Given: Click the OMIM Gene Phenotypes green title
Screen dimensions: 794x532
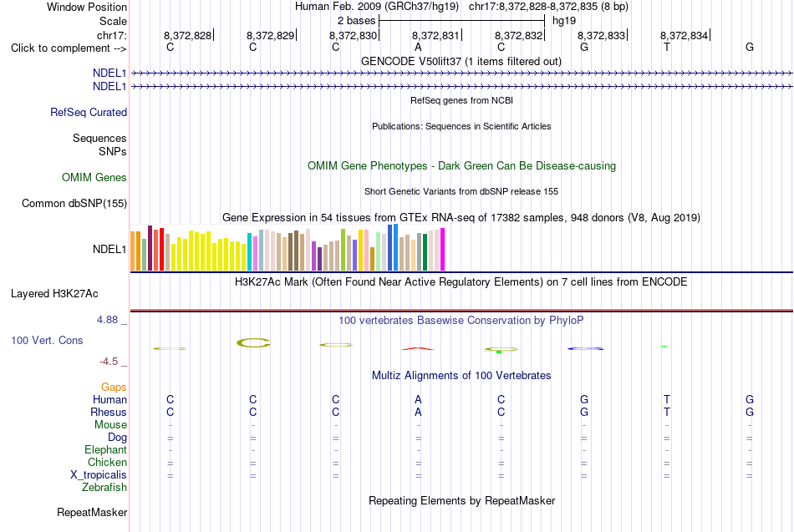Looking at the screenshot, I should click(x=462, y=165).
